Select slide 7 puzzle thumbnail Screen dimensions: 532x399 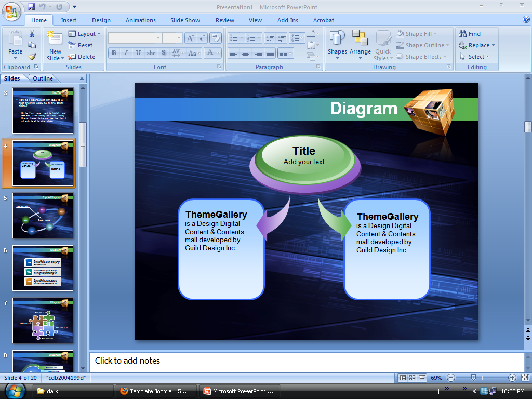43,321
